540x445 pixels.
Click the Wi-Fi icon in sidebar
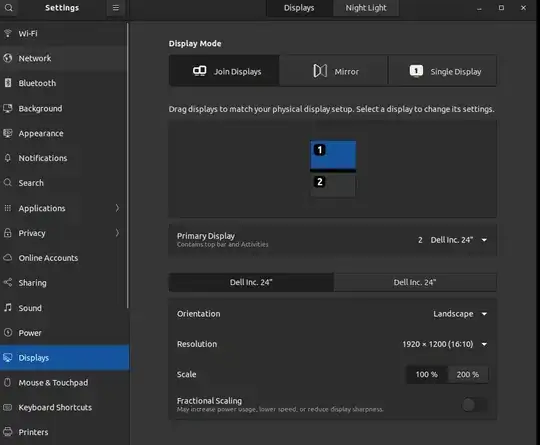(8, 33)
